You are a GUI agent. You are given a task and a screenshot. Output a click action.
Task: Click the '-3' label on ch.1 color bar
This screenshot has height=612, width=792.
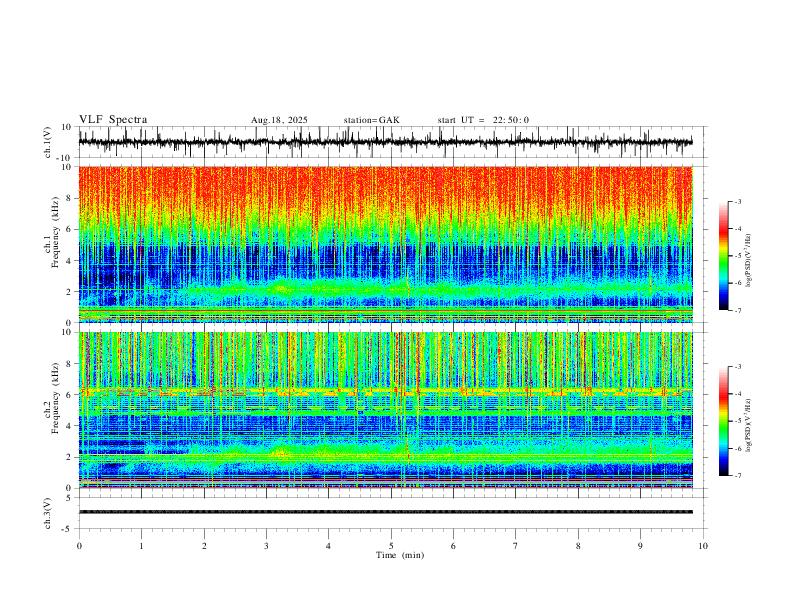738,201
